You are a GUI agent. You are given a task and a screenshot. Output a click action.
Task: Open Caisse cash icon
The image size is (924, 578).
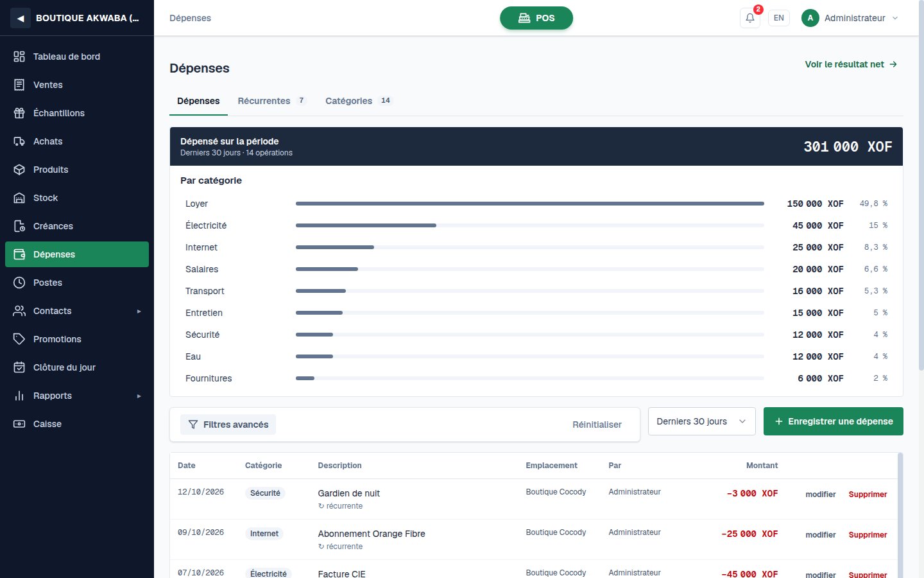pos(19,424)
